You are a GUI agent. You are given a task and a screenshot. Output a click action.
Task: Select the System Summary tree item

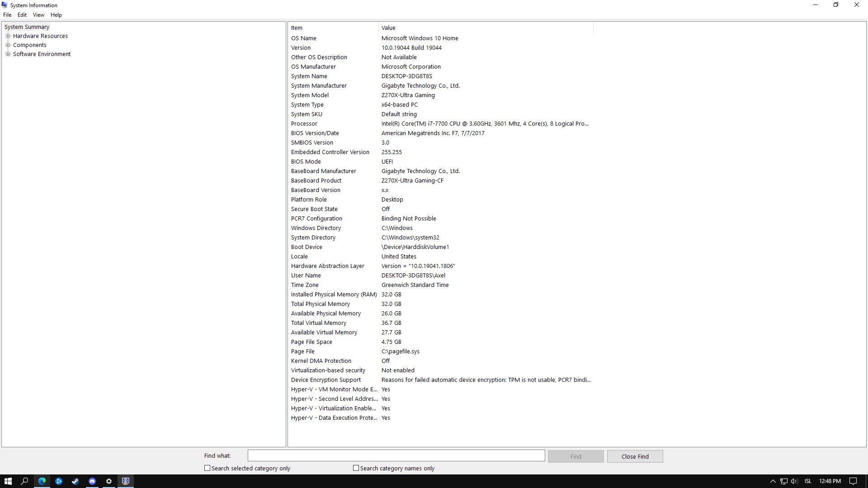27,27
